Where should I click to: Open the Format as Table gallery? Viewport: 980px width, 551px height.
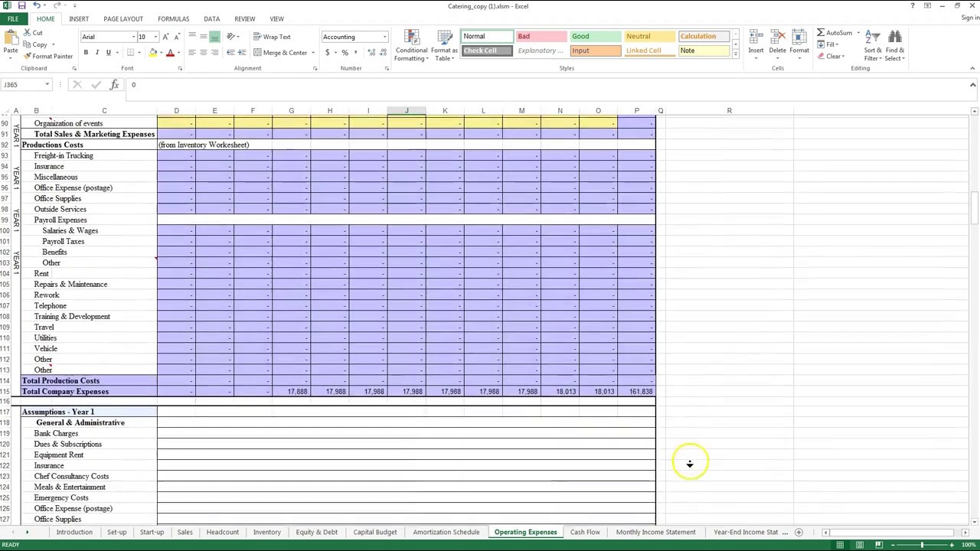pyautogui.click(x=444, y=46)
